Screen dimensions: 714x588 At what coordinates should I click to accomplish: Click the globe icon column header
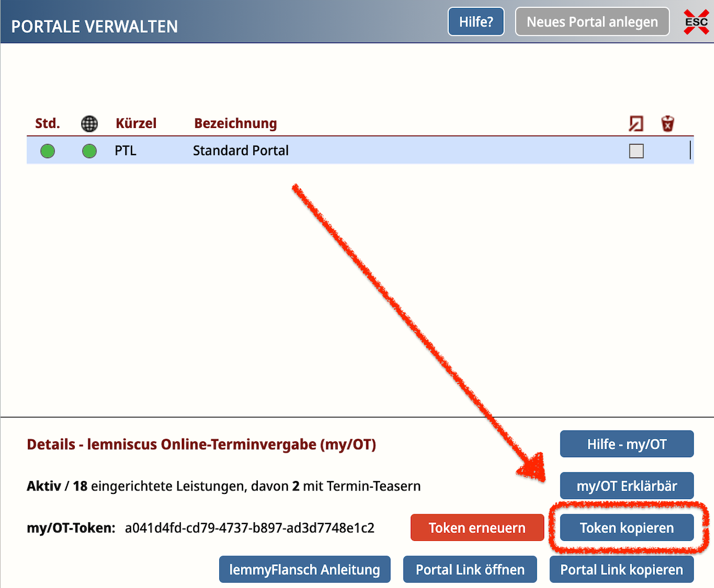(89, 123)
